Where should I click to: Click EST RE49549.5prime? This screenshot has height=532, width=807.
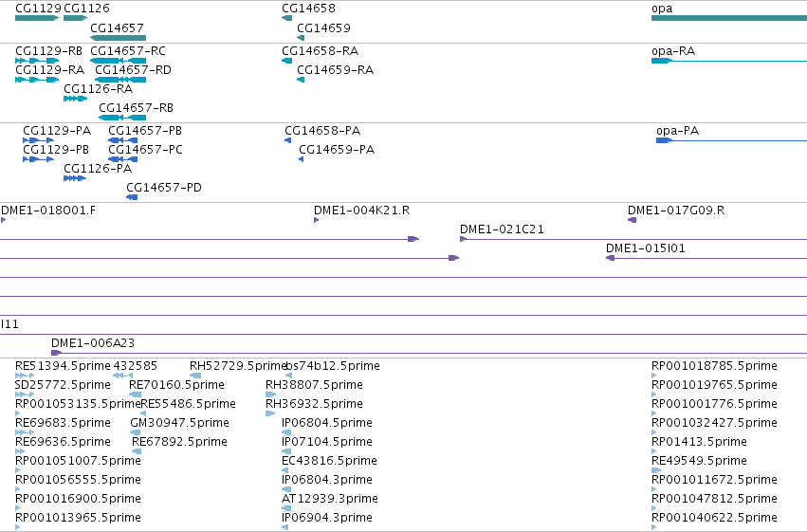pos(656,470)
